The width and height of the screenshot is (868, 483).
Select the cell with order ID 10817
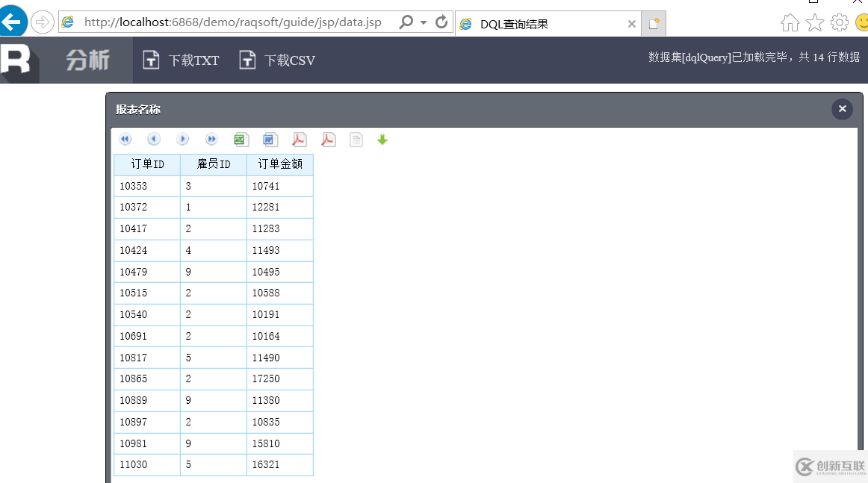(x=147, y=358)
